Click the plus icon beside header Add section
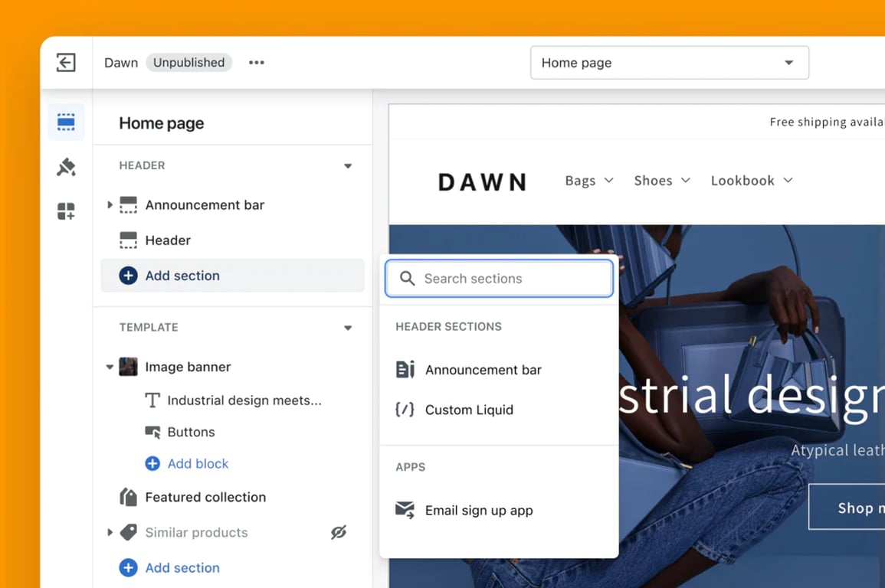 click(128, 276)
